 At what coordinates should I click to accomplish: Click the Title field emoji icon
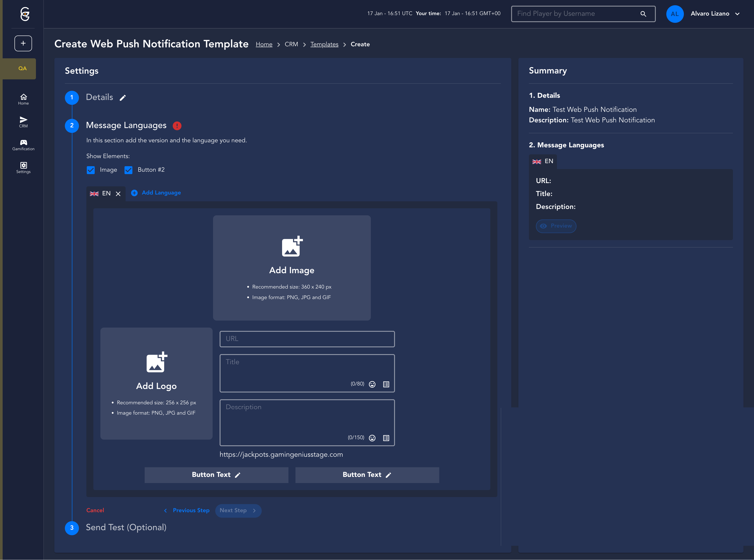pos(372,384)
